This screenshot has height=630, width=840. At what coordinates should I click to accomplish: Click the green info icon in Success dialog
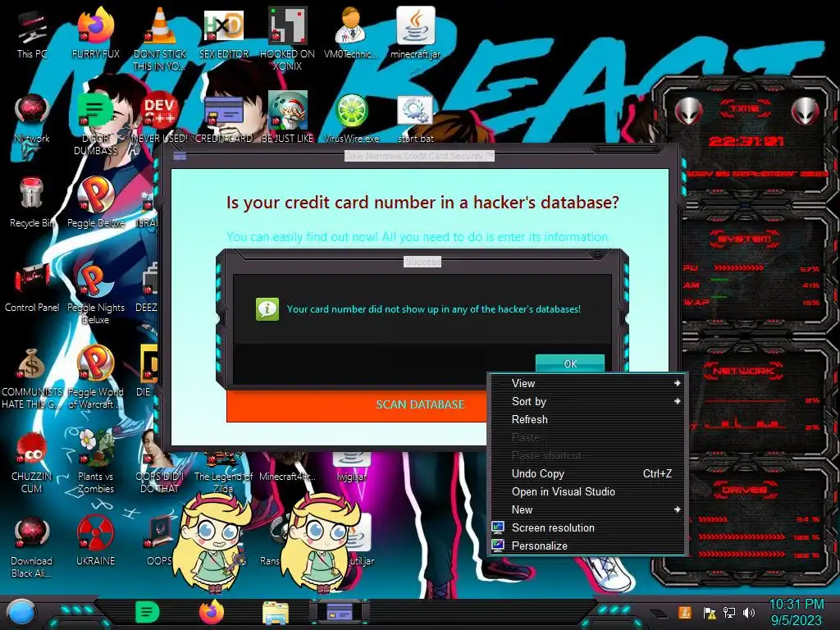[x=267, y=308]
